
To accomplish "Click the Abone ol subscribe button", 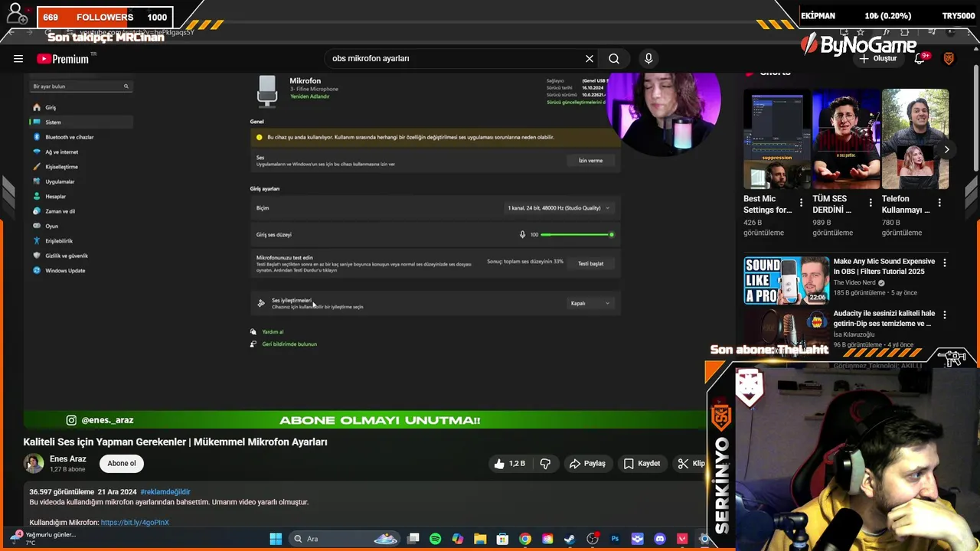I will click(x=122, y=463).
